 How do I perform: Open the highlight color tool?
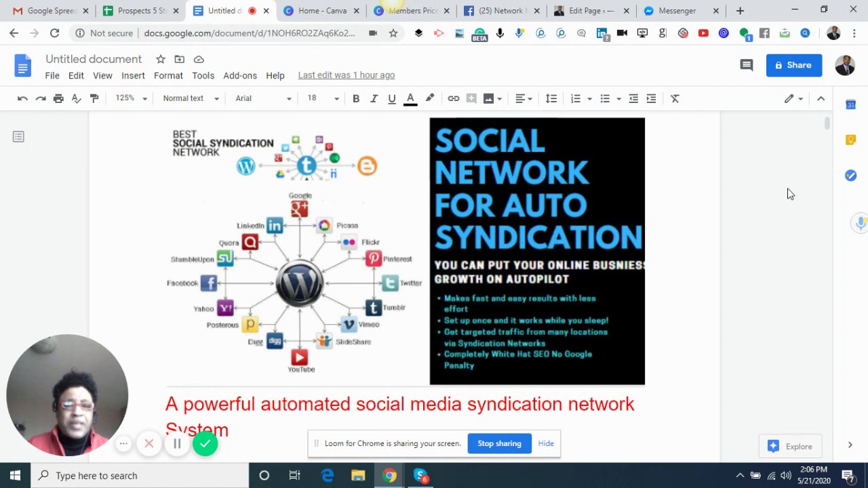click(x=430, y=98)
